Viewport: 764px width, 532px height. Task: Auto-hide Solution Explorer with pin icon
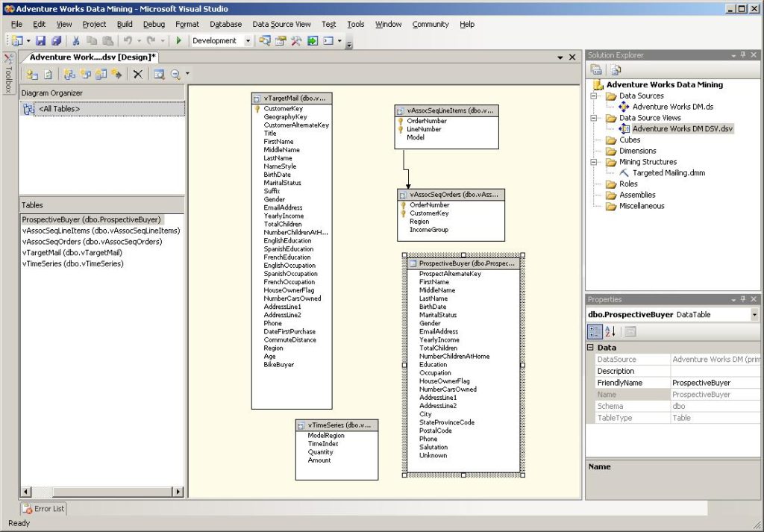point(743,55)
